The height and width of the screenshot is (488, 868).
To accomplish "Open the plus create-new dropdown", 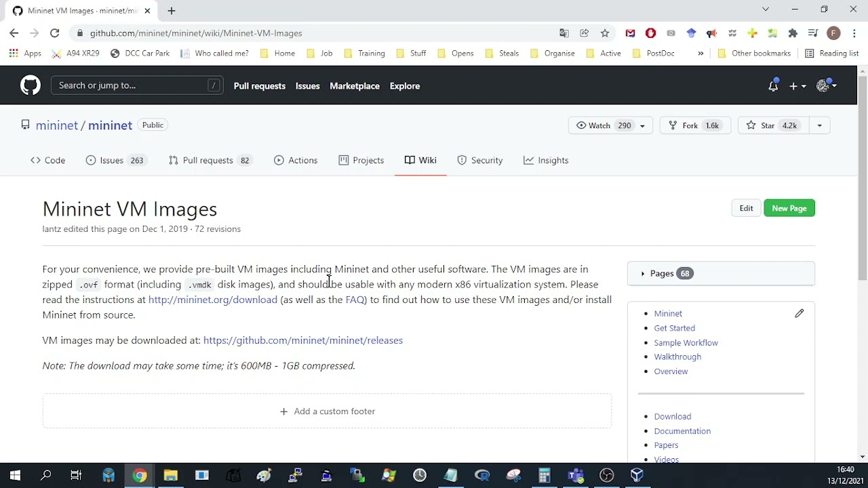I will point(797,86).
